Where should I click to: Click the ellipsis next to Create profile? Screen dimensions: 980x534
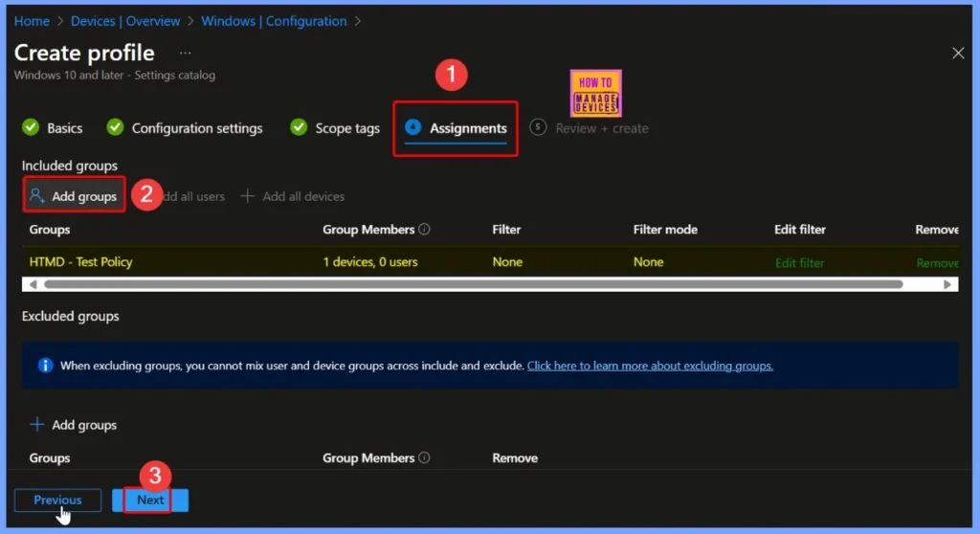185,54
